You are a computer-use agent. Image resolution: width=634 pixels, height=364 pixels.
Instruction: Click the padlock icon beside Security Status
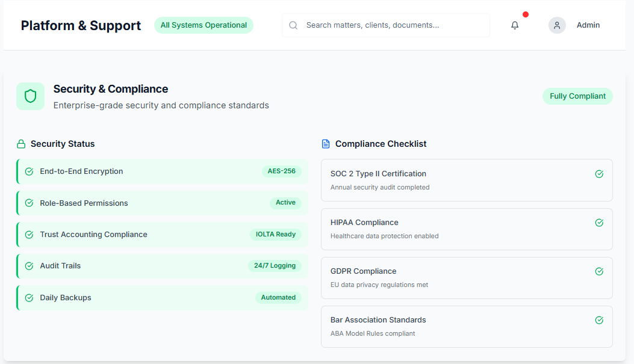(21, 144)
